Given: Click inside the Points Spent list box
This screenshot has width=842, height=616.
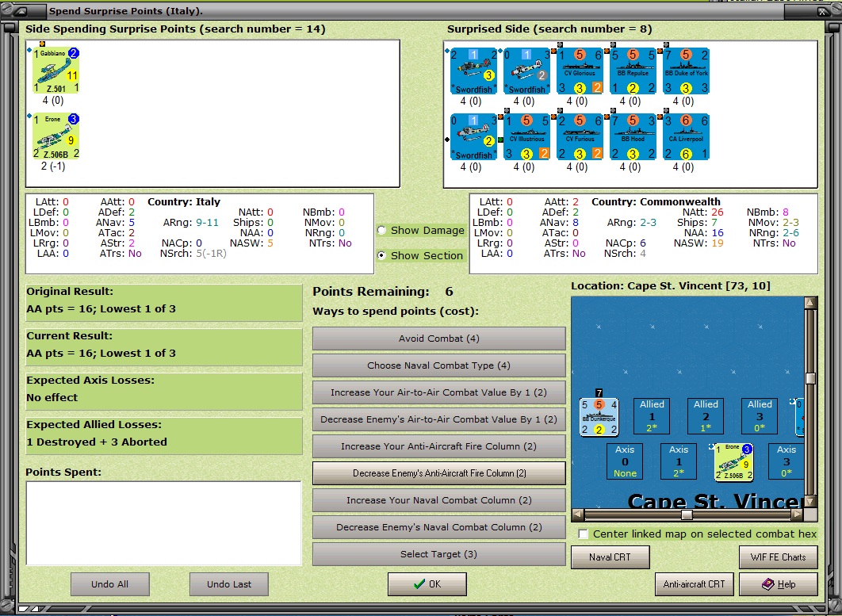Looking at the screenshot, I should (x=164, y=523).
